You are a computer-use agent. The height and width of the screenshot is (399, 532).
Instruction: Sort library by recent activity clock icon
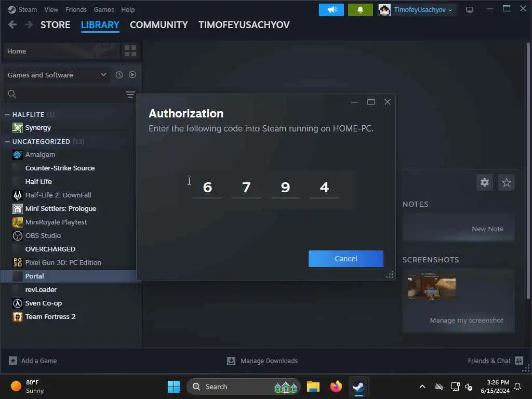click(x=119, y=75)
